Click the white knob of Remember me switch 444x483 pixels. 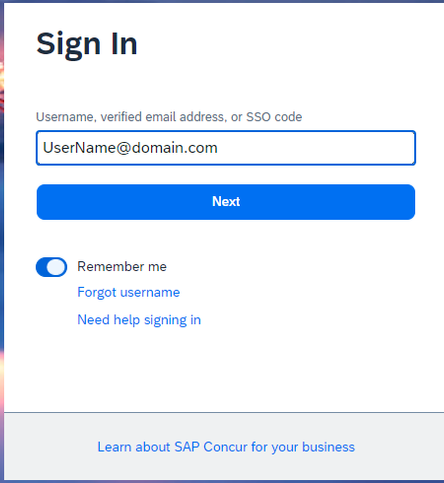[57, 267]
